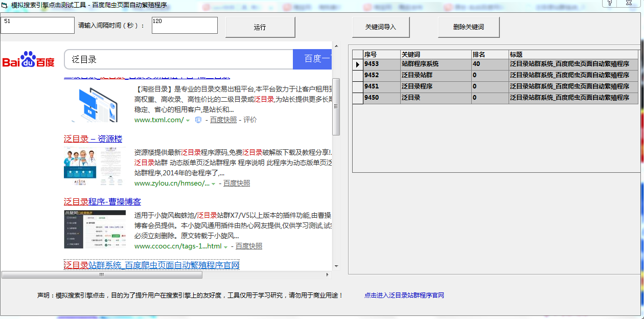The height and width of the screenshot is (319, 644).
Task: Click cell 9452 in the table
Action: 381,76
